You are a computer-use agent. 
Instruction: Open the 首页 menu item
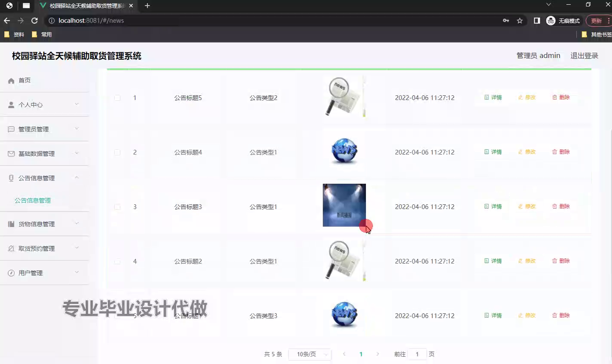pyautogui.click(x=24, y=80)
